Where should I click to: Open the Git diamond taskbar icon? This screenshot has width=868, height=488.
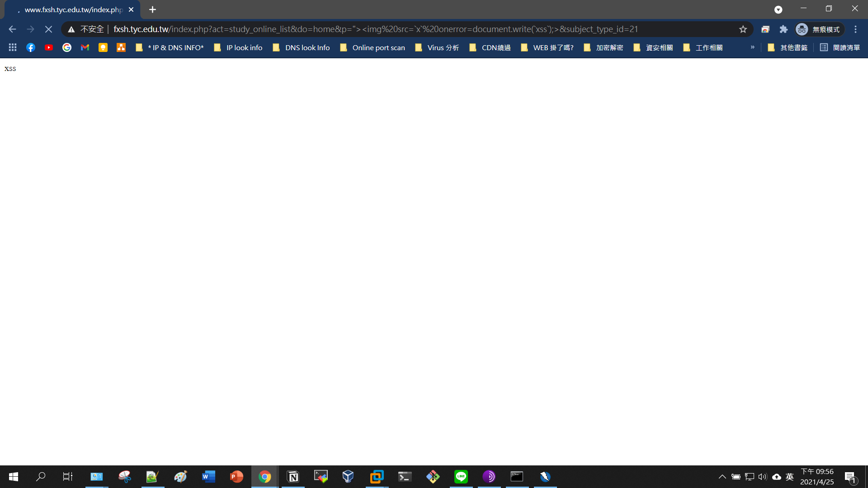tap(433, 477)
